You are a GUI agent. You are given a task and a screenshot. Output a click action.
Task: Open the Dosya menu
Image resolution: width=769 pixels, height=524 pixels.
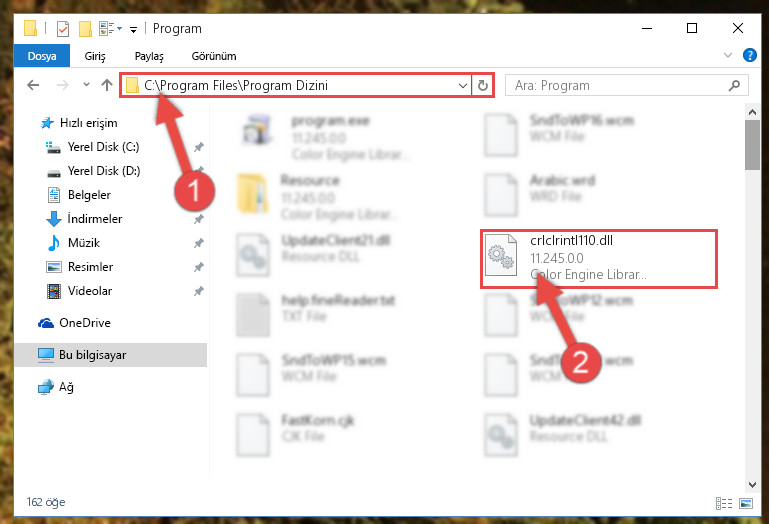42,55
